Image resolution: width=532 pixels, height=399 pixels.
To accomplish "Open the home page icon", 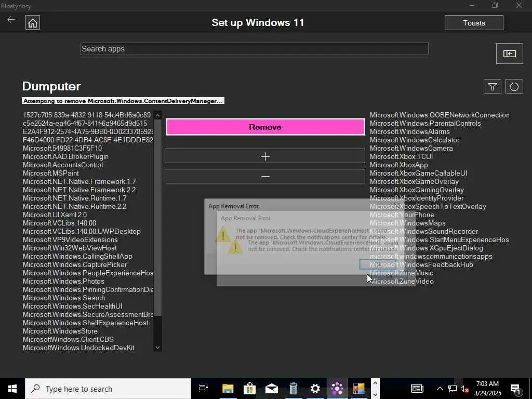I will click(33, 22).
